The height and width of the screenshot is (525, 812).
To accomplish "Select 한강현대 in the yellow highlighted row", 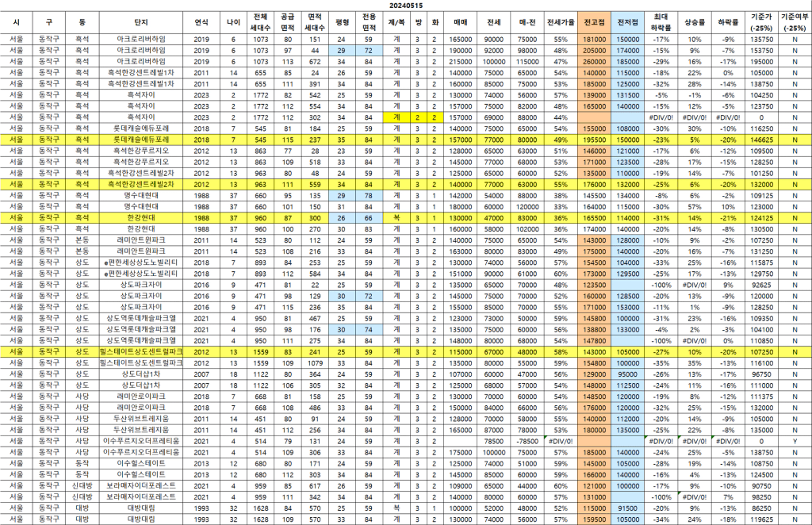I will (141, 218).
